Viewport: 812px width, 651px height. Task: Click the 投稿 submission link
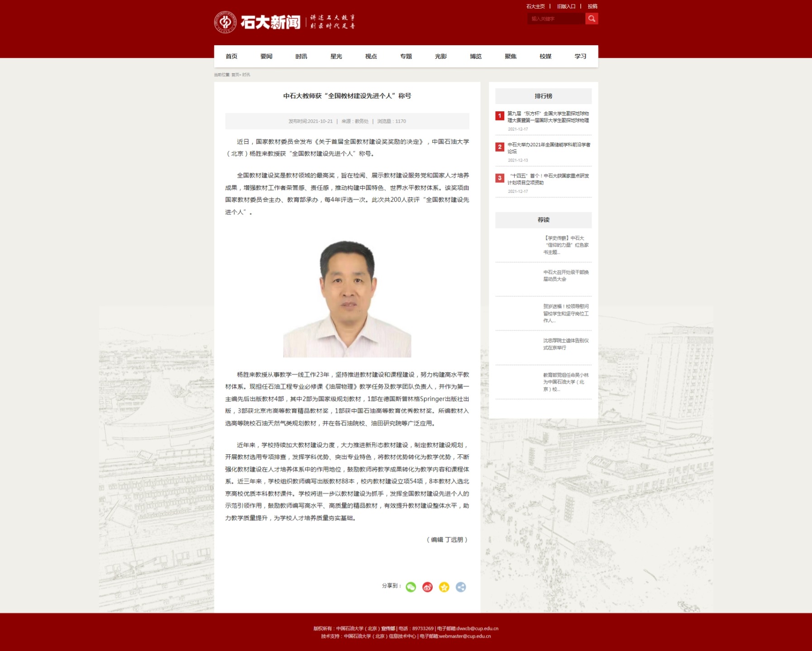click(x=592, y=6)
